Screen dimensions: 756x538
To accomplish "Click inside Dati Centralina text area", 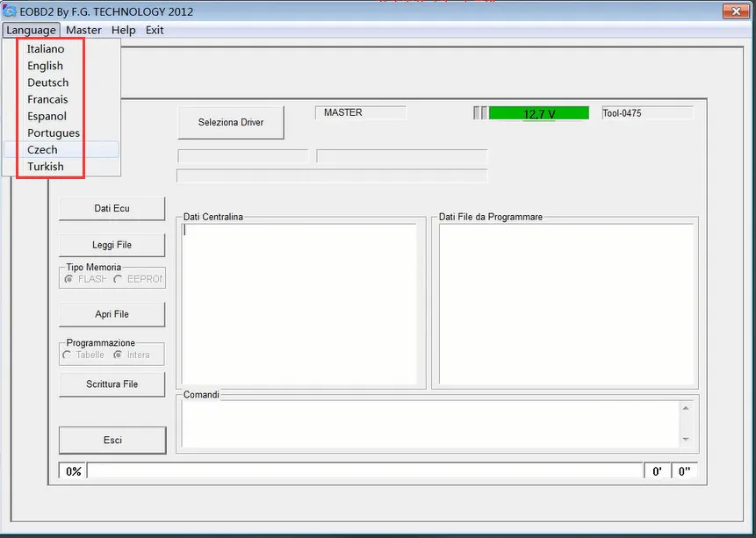I will point(299,304).
